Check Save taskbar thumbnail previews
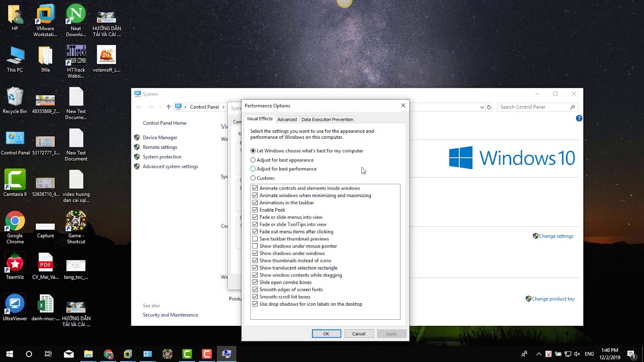 (x=255, y=239)
